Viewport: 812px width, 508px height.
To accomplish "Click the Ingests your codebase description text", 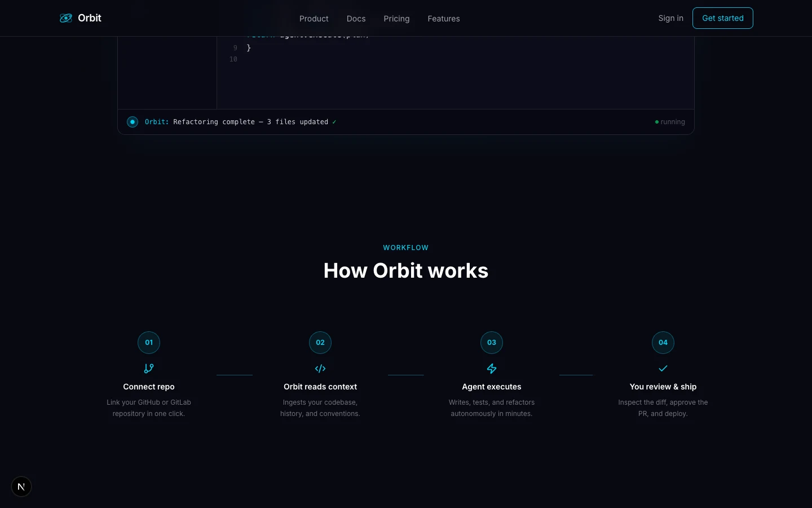I will (320, 408).
